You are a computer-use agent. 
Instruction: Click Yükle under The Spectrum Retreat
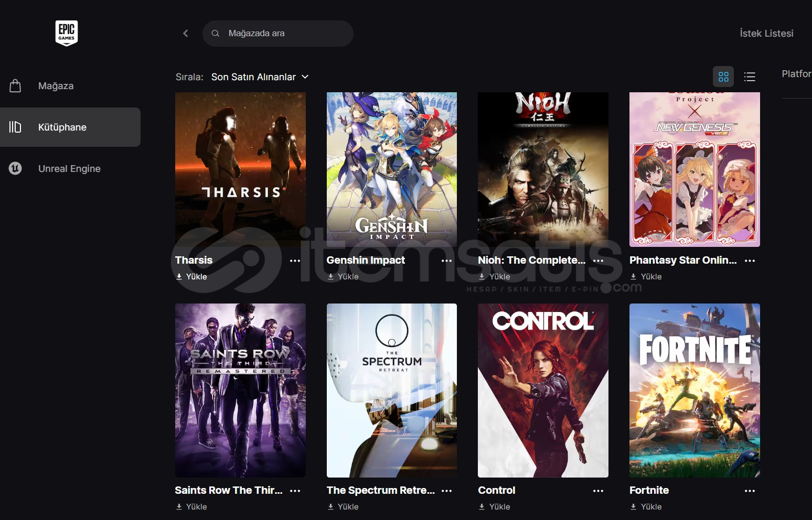343,506
